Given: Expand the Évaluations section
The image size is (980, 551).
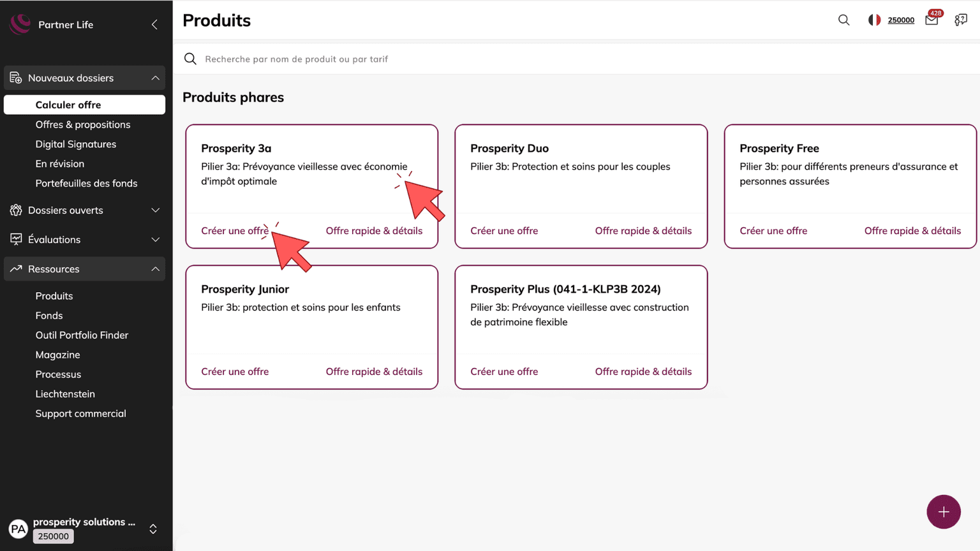Looking at the screenshot, I should 155,240.
